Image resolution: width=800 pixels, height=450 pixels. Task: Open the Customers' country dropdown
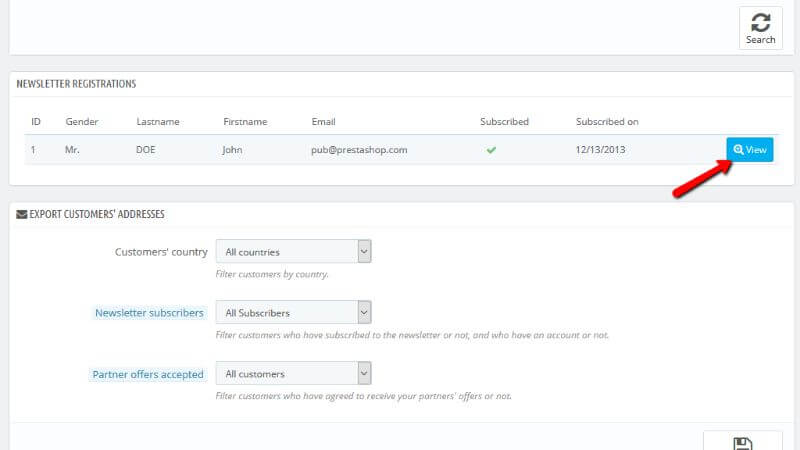click(x=293, y=252)
